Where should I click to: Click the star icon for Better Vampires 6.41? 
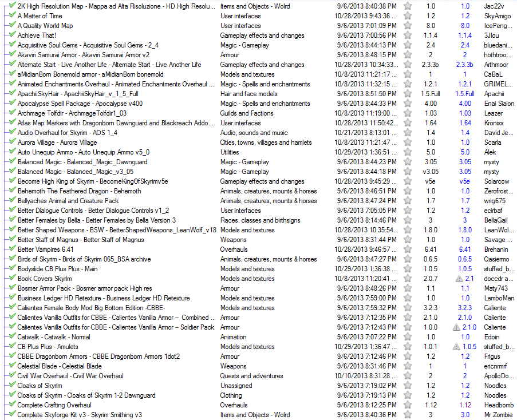click(x=408, y=249)
